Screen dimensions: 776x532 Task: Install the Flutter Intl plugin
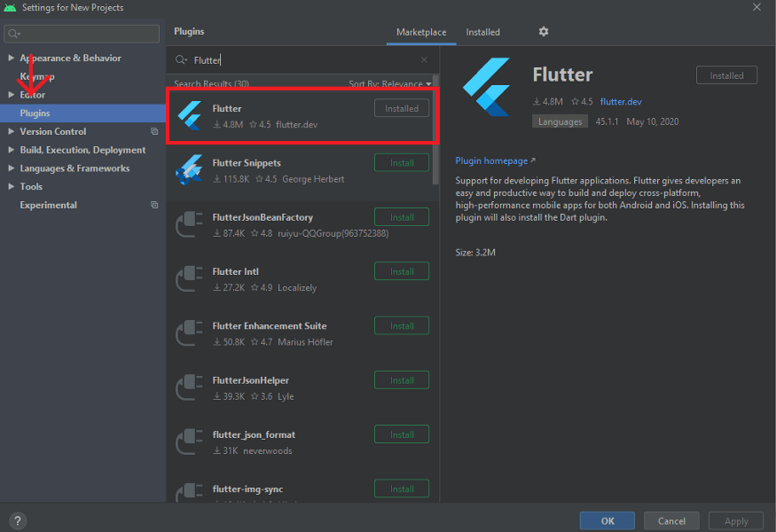pyautogui.click(x=402, y=271)
